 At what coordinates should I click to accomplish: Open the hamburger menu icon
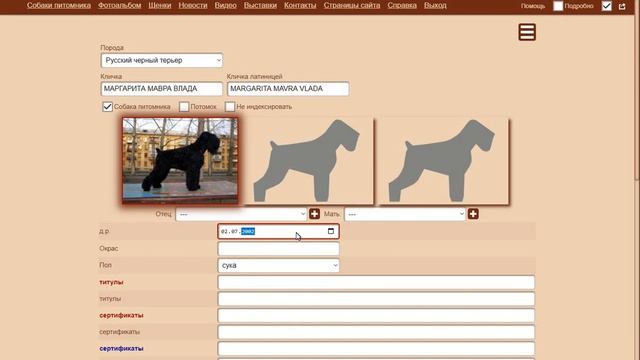527,32
